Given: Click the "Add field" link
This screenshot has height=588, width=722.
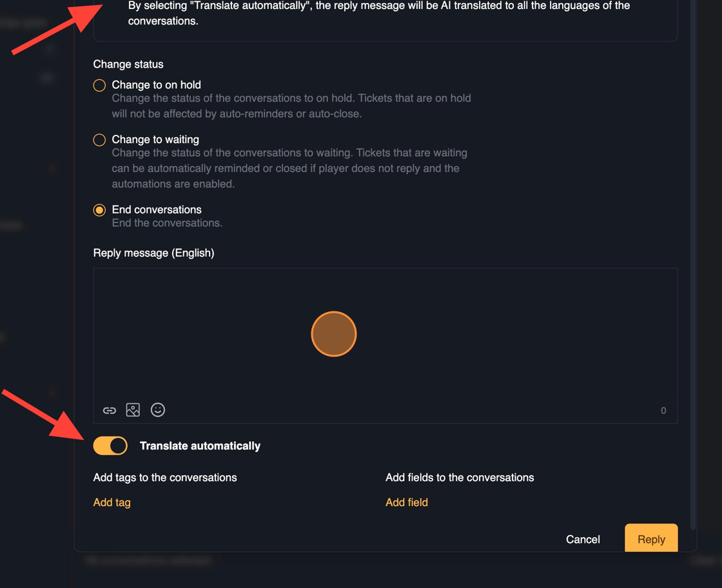Looking at the screenshot, I should point(406,502).
